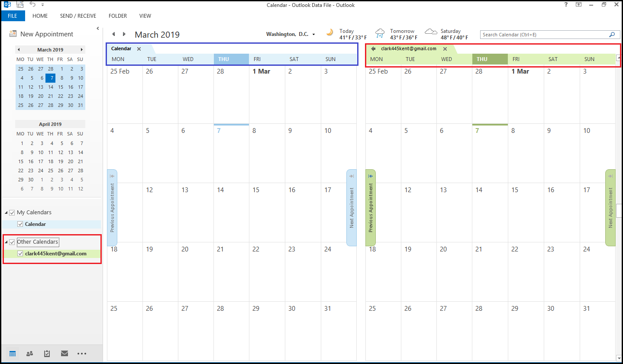This screenshot has width=623, height=364.
Task: Select the Calendar tab label
Action: (121, 48)
